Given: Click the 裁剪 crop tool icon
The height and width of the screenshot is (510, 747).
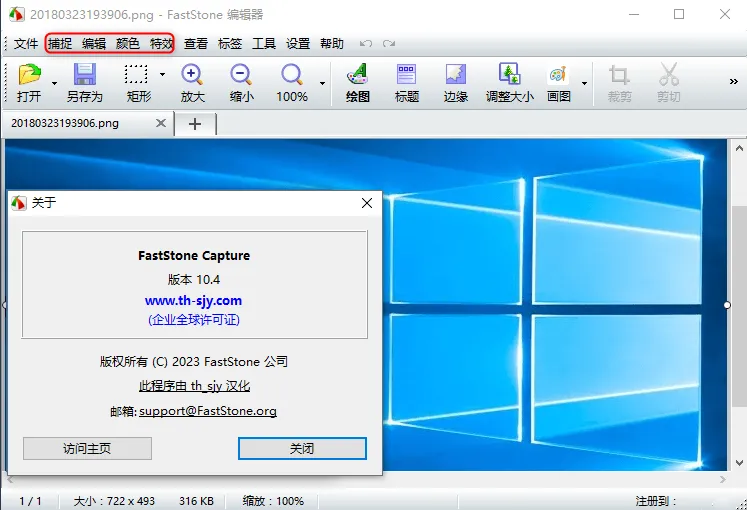Looking at the screenshot, I should [x=619, y=75].
